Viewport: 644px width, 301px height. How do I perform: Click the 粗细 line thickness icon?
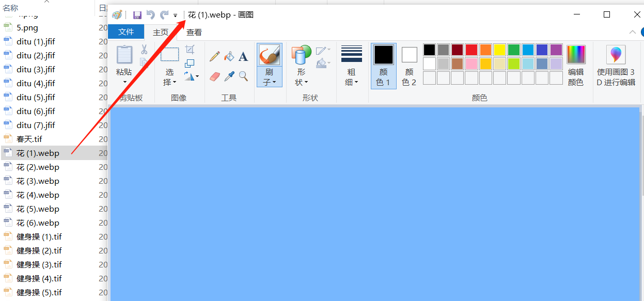coord(352,54)
